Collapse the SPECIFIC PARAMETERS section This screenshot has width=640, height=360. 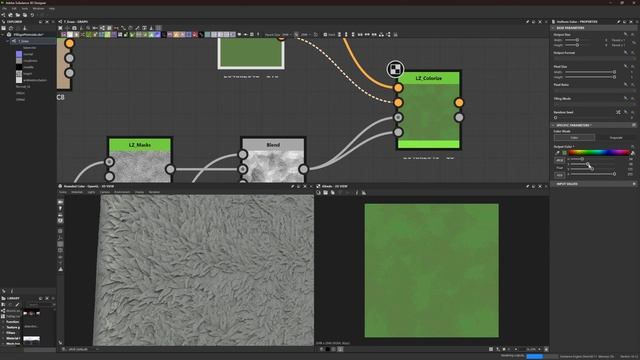pos(553,125)
